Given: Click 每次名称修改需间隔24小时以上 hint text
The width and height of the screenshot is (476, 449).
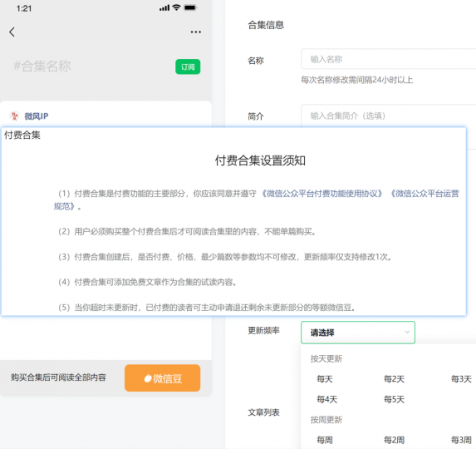Looking at the screenshot, I should pos(356,80).
